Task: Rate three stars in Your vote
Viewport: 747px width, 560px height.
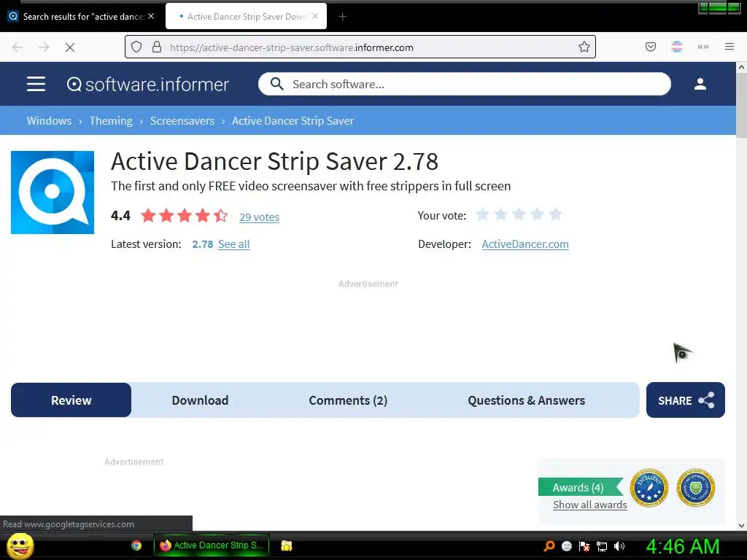Action: pos(519,214)
